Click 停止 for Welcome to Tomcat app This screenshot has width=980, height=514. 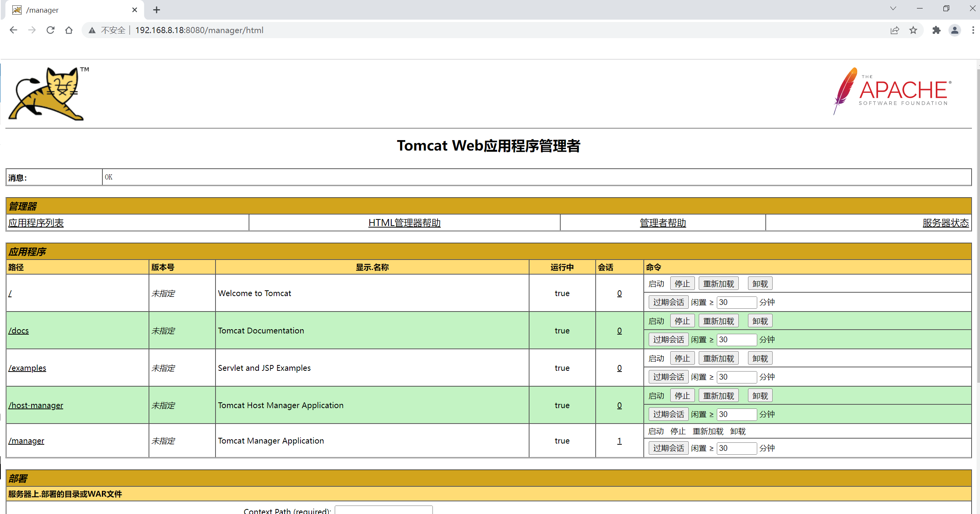pyautogui.click(x=682, y=284)
